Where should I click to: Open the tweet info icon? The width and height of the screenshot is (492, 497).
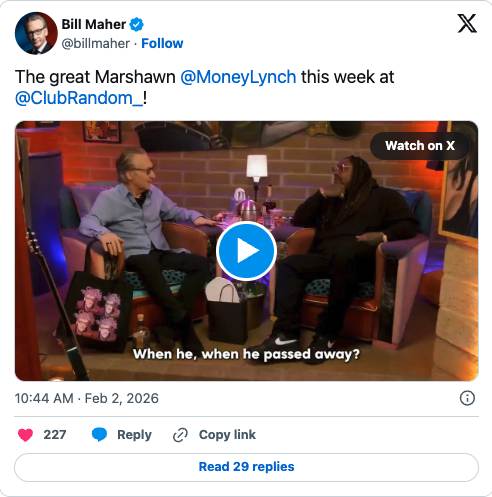point(467,398)
